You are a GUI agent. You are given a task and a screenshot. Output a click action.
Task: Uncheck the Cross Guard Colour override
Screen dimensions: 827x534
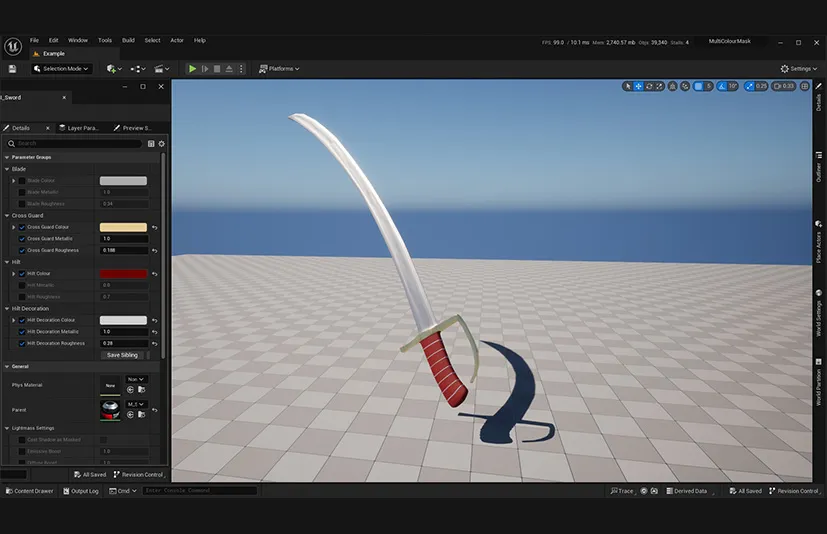coord(22,227)
